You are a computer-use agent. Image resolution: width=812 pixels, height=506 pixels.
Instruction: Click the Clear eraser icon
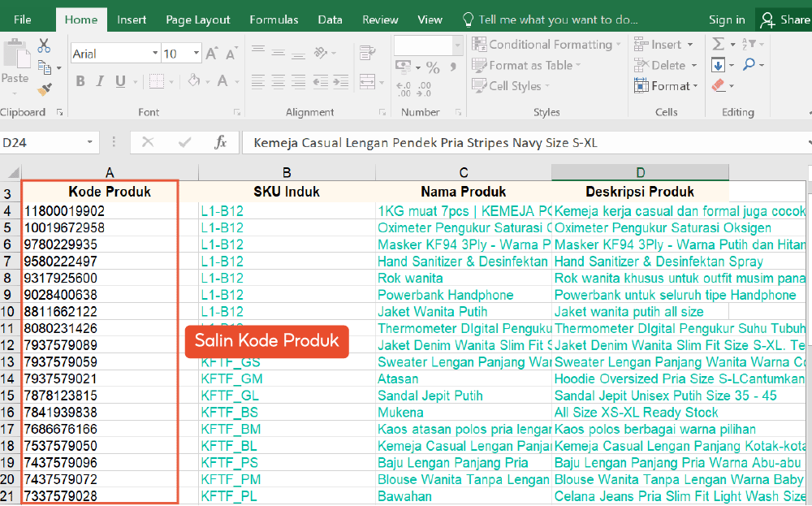point(718,85)
